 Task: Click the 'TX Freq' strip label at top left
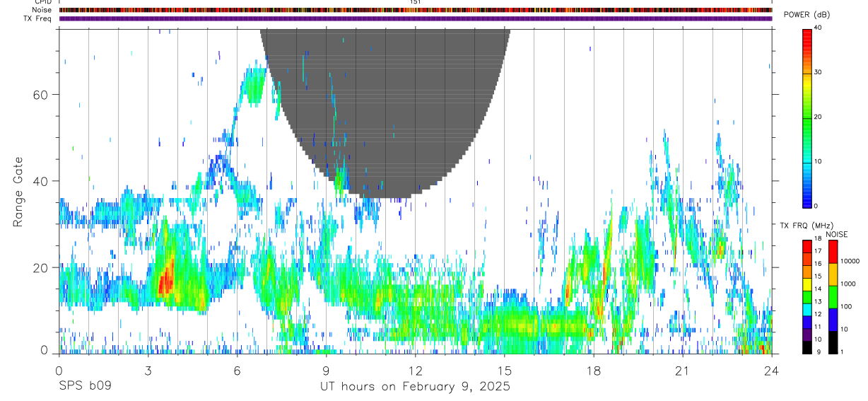click(x=37, y=18)
